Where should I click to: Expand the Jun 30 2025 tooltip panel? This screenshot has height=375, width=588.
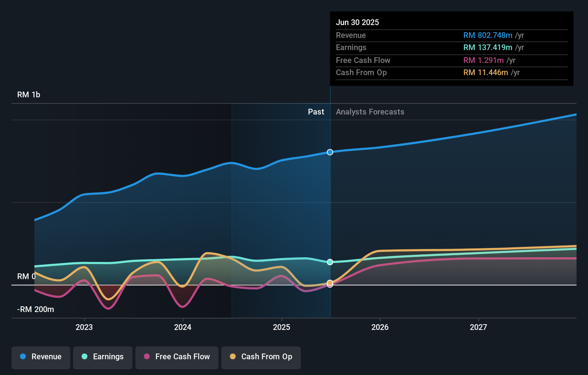tap(451, 48)
